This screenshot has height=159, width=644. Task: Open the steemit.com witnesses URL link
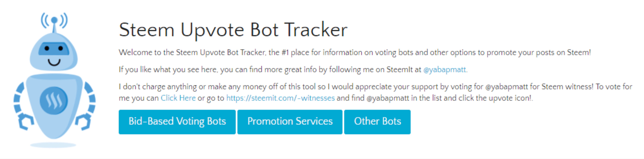coord(280,98)
